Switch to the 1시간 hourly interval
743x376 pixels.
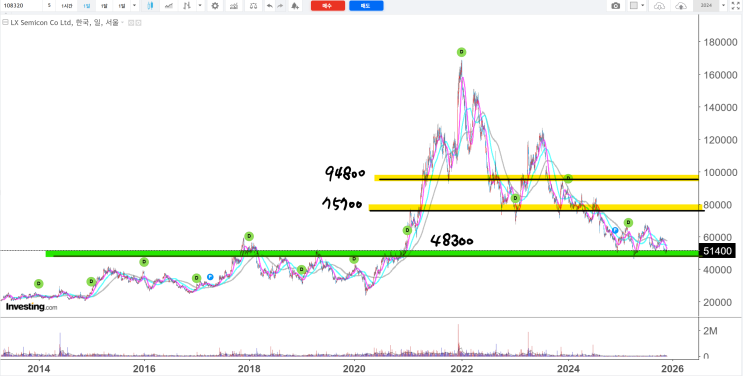click(x=66, y=6)
